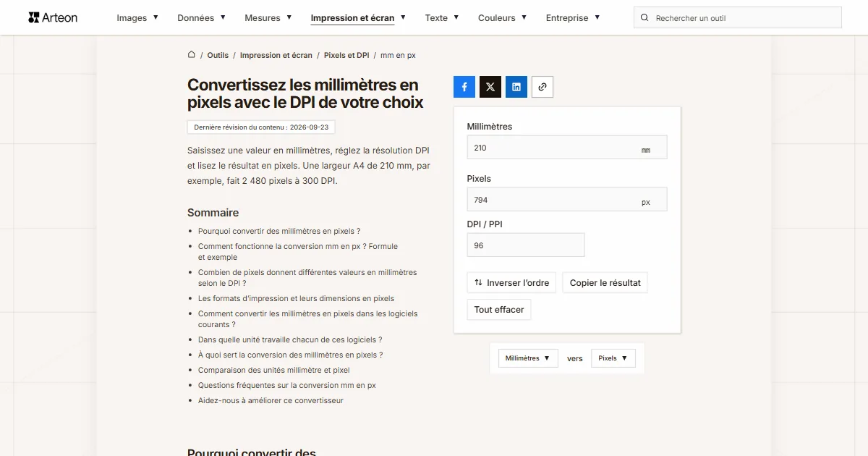The image size is (868, 456).
Task: Share the page on Facebook
Action: tap(464, 87)
